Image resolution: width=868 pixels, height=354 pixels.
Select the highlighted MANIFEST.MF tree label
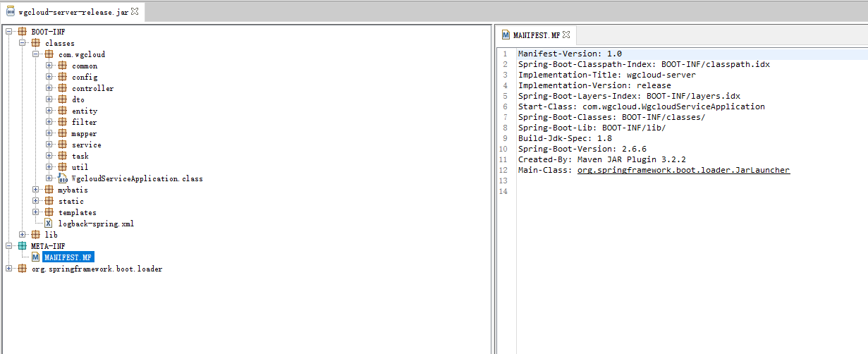click(68, 257)
